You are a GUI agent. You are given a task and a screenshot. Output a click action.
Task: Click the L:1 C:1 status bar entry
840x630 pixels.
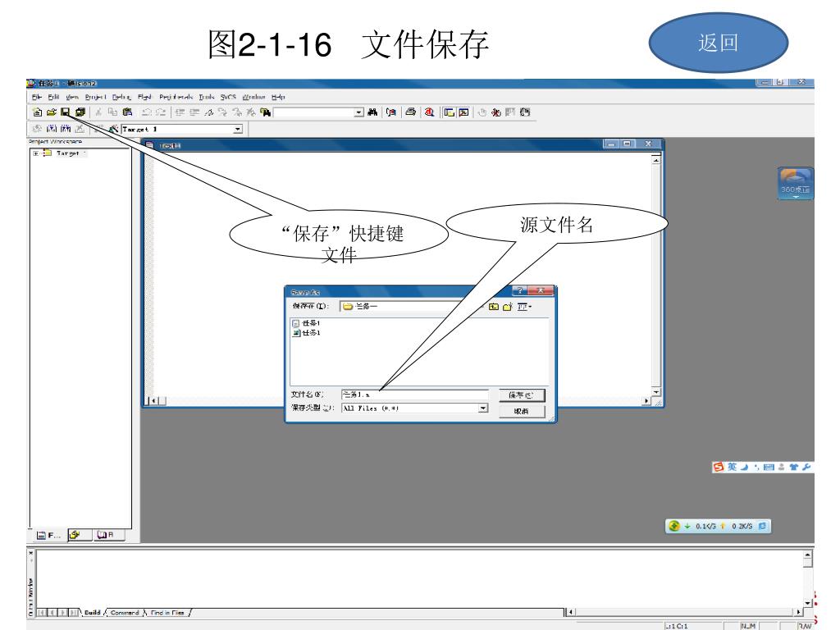click(x=677, y=626)
